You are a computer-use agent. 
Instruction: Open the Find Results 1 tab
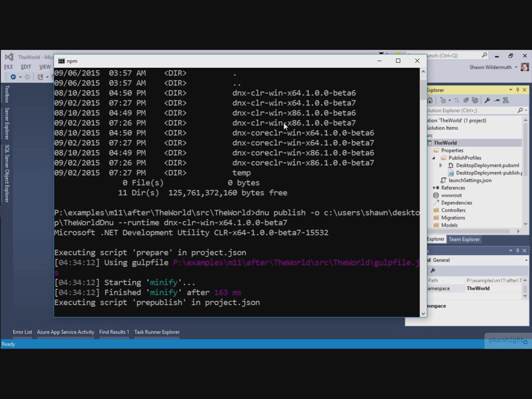point(114,332)
